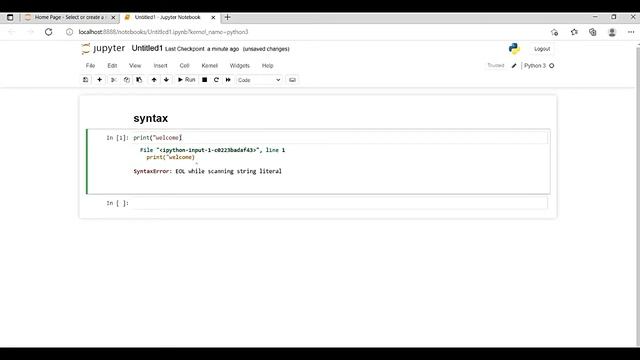Select the Untitled1 - Jupyter Notebook tab
640x360 pixels.
(x=170, y=18)
